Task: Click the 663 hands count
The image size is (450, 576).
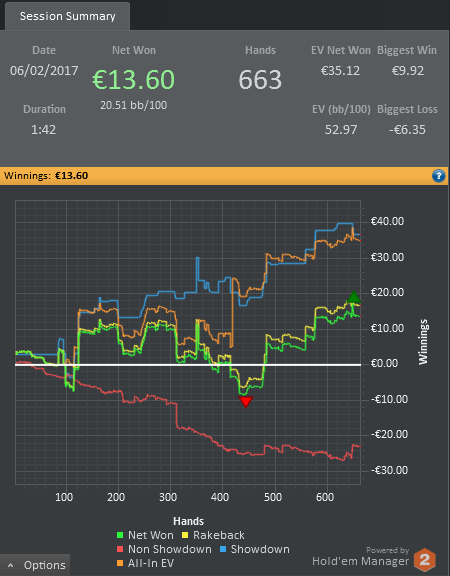Action: [x=260, y=80]
